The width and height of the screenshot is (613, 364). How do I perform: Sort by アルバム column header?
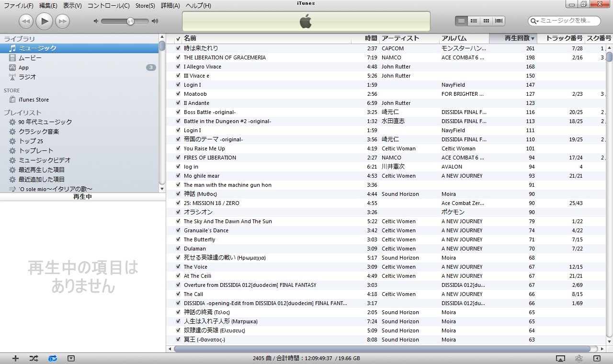pos(464,38)
